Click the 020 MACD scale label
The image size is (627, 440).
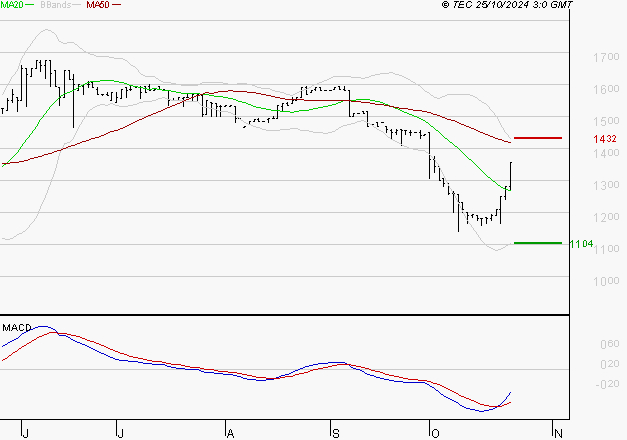click(610, 364)
